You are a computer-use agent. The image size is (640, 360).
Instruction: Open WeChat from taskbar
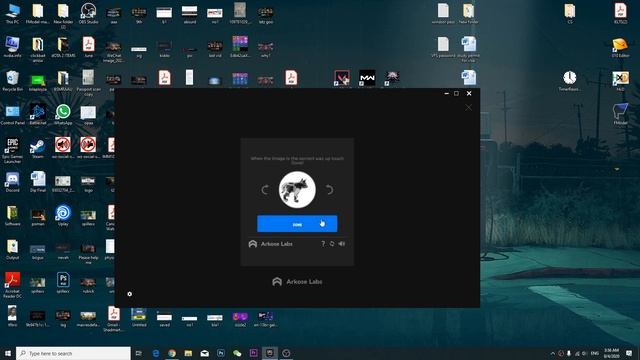point(237,353)
